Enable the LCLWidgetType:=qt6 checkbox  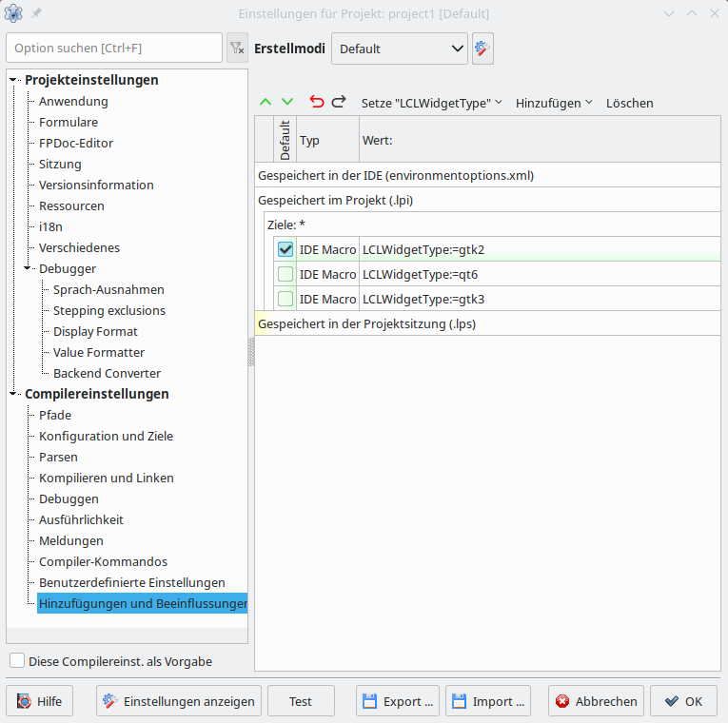pyautogui.click(x=285, y=274)
